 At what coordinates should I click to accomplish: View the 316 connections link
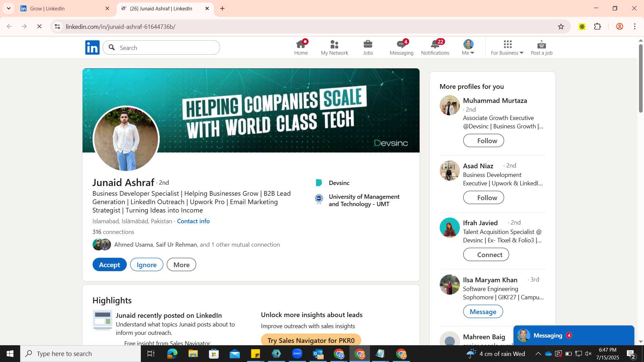pos(113,232)
